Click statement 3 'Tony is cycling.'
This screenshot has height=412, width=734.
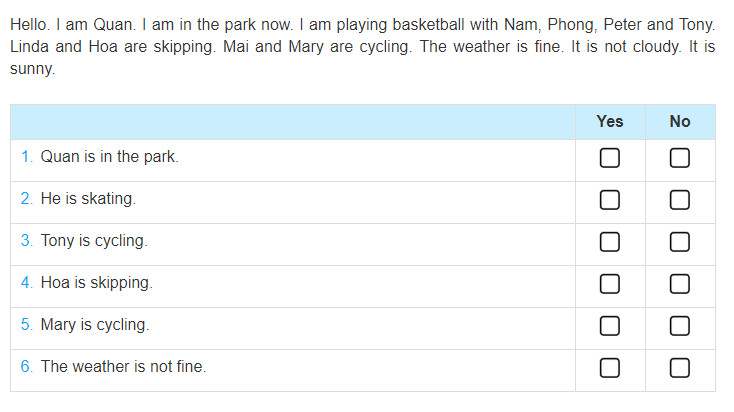click(94, 241)
